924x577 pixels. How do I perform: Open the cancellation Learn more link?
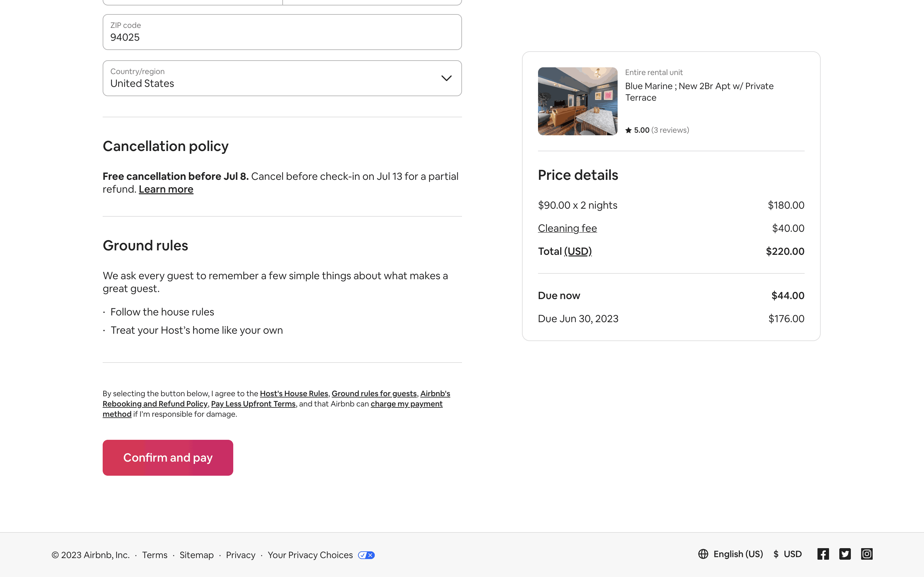pyautogui.click(x=166, y=190)
